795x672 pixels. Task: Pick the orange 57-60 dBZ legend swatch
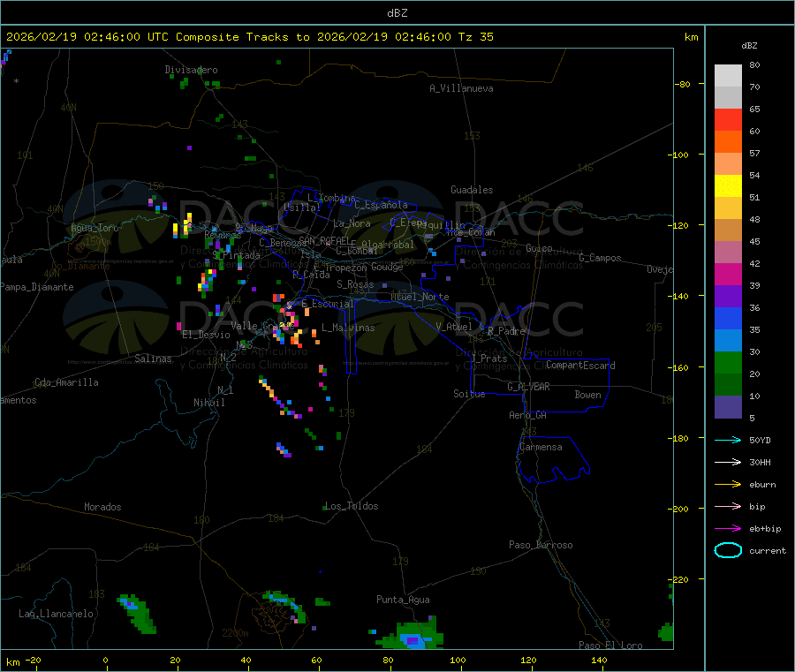[x=728, y=142]
